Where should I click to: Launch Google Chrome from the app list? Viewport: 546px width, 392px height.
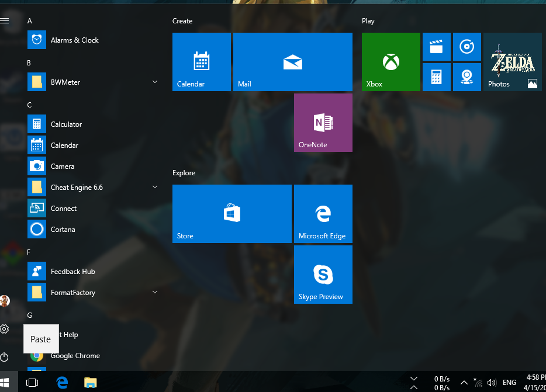pos(92,355)
